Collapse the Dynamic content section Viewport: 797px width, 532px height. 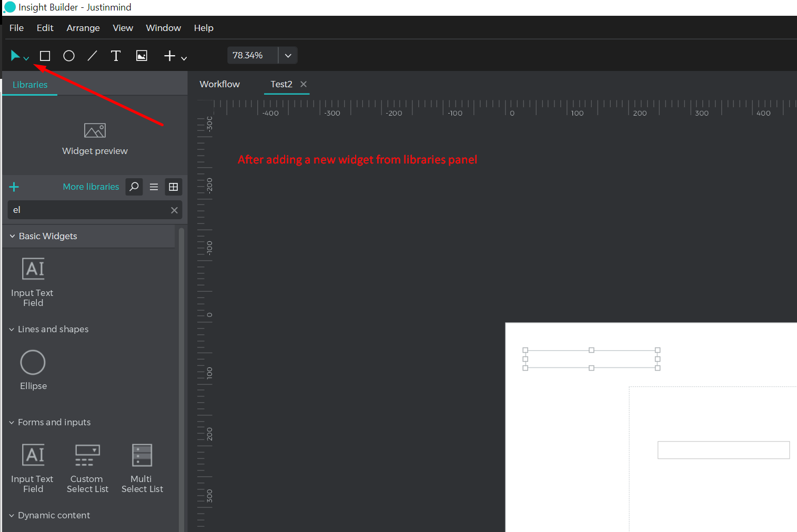point(12,516)
